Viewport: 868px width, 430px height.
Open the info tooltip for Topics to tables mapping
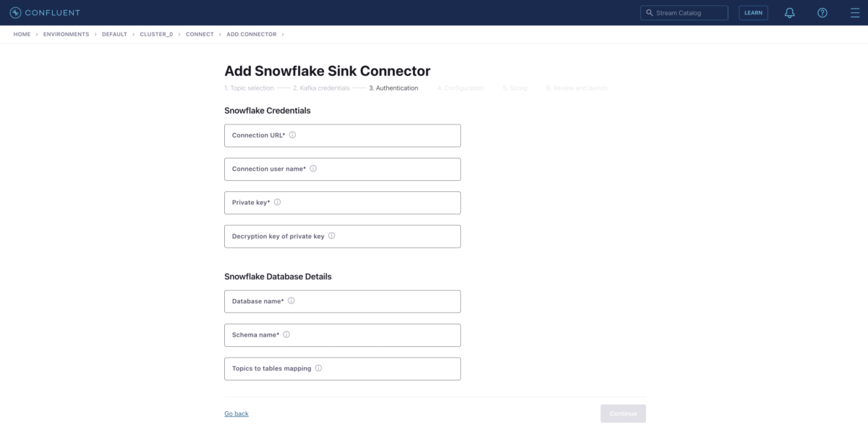tap(318, 368)
